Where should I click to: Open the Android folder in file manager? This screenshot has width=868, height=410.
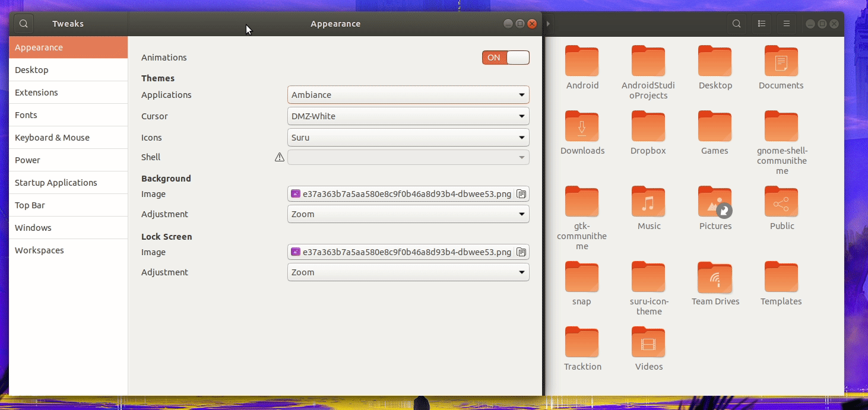582,61
